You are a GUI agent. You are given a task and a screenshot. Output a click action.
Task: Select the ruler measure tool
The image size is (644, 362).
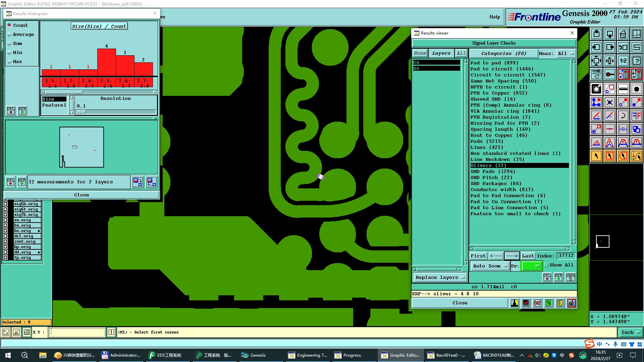tap(623, 89)
